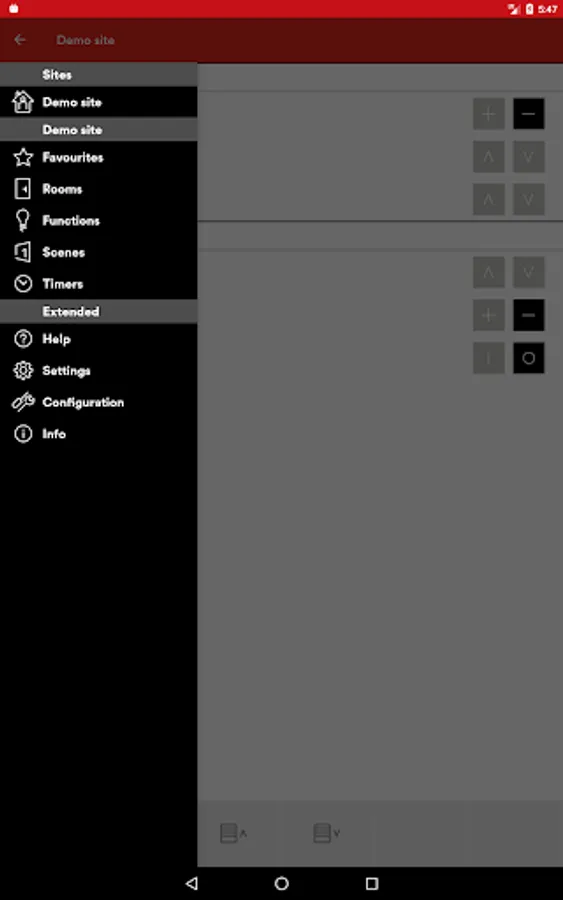Tap the back arrow in header
This screenshot has height=900, width=563.
click(20, 40)
